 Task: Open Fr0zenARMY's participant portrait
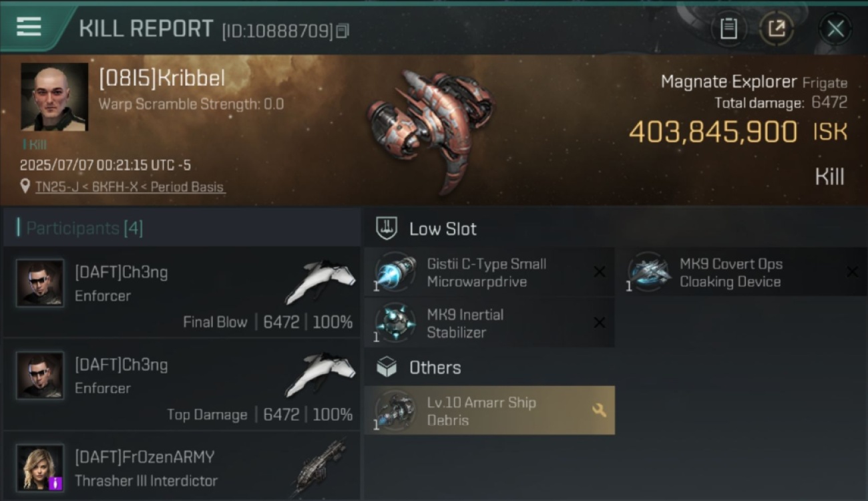tap(40, 468)
